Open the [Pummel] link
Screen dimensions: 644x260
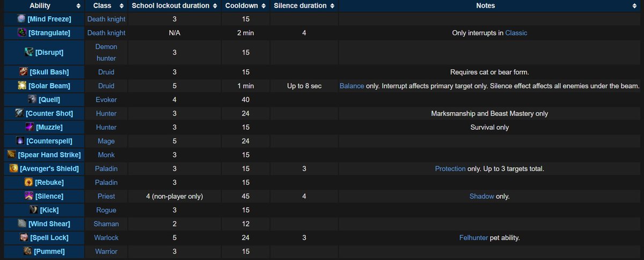(49, 251)
